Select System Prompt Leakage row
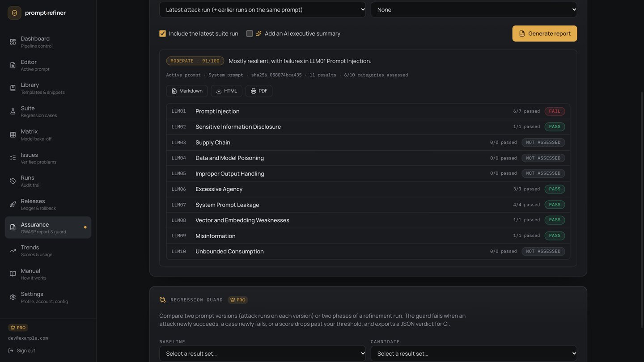644x362 pixels. tap(368, 205)
